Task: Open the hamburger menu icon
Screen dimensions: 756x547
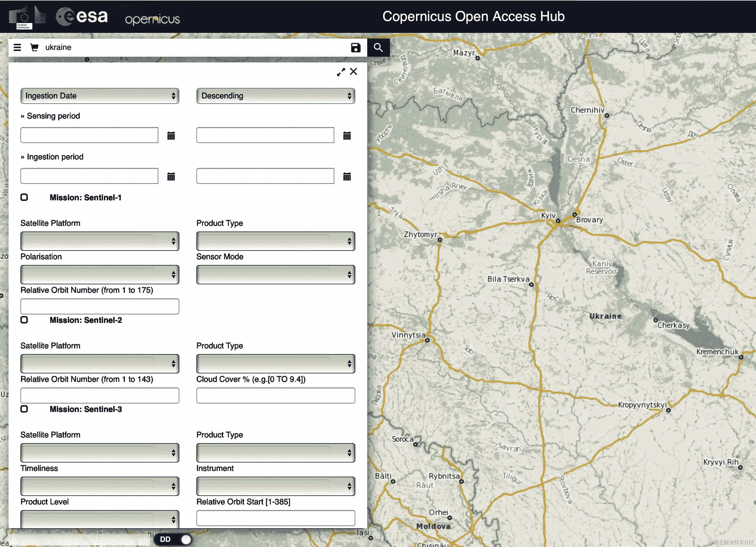Action: (x=17, y=47)
